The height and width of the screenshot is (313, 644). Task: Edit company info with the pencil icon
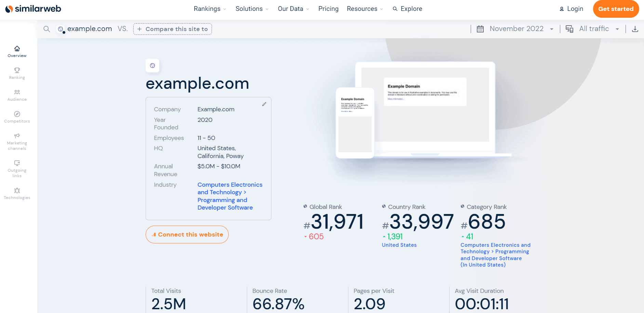(x=264, y=104)
